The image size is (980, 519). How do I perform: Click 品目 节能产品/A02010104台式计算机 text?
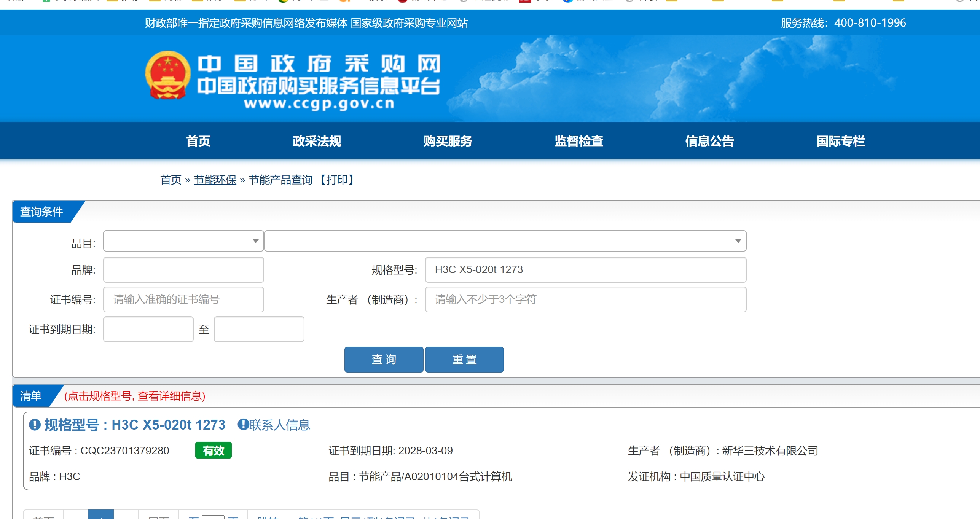420,476
